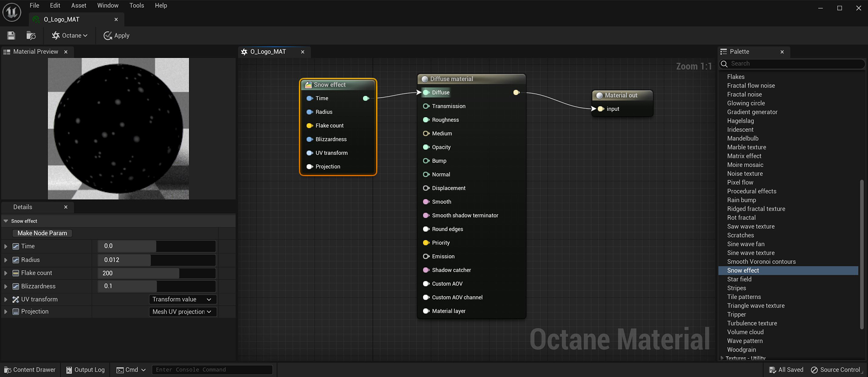Screen dimensions: 868x377
Task: Open the Asset menu
Action: pyautogui.click(x=79, y=6)
